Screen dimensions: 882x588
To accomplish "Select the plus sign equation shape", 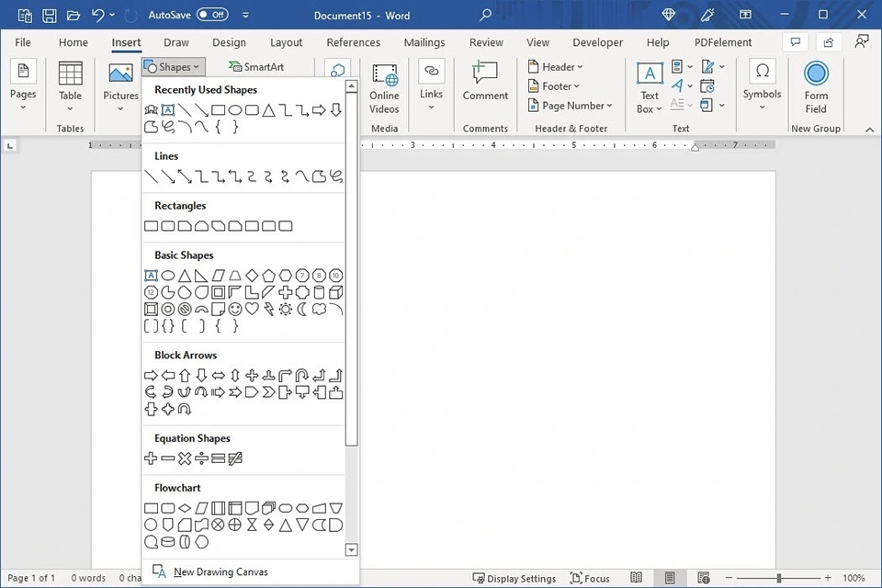I will point(152,458).
